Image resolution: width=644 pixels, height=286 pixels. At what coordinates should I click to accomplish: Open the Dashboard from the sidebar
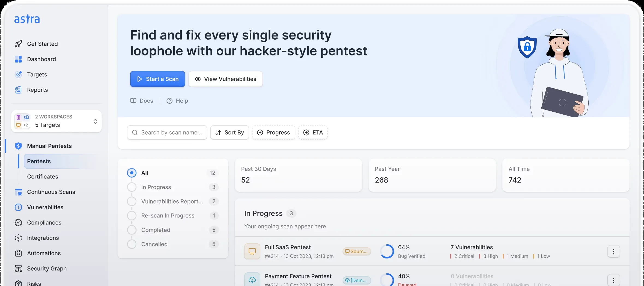tap(41, 59)
